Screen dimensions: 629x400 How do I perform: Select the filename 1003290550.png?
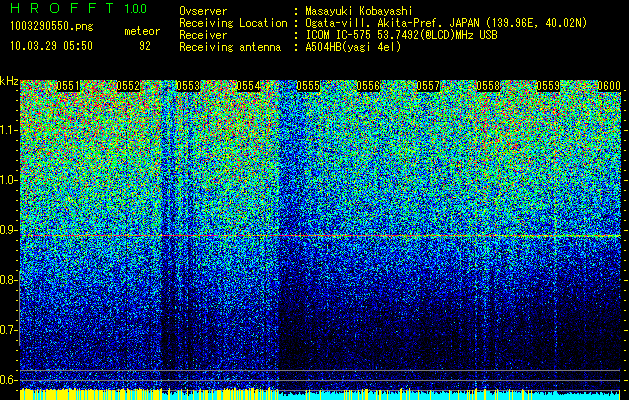tap(52, 27)
